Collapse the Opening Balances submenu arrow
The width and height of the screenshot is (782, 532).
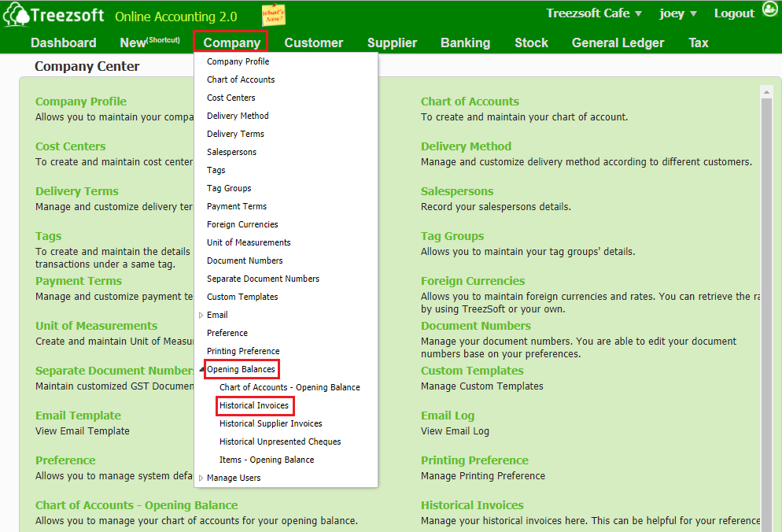coord(201,369)
